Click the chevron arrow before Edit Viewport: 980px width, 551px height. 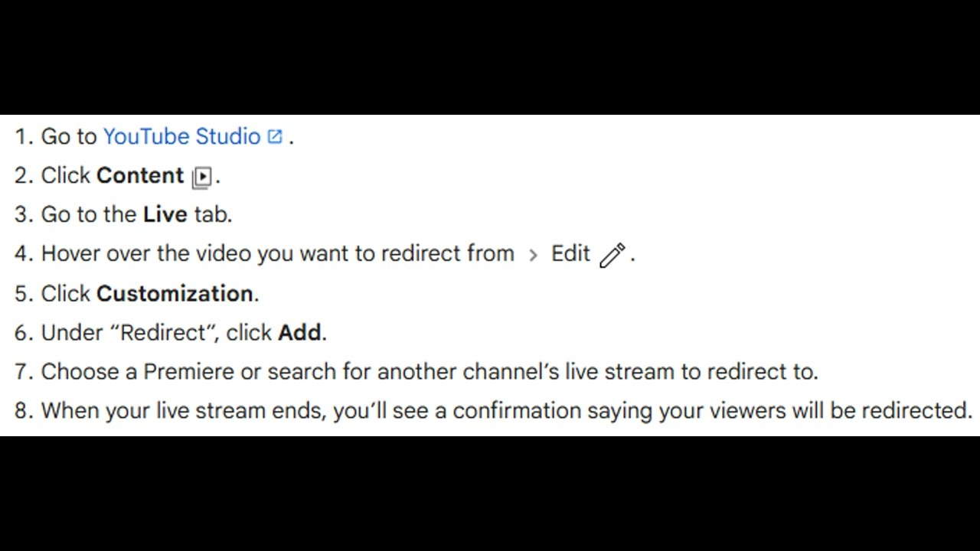pos(533,255)
